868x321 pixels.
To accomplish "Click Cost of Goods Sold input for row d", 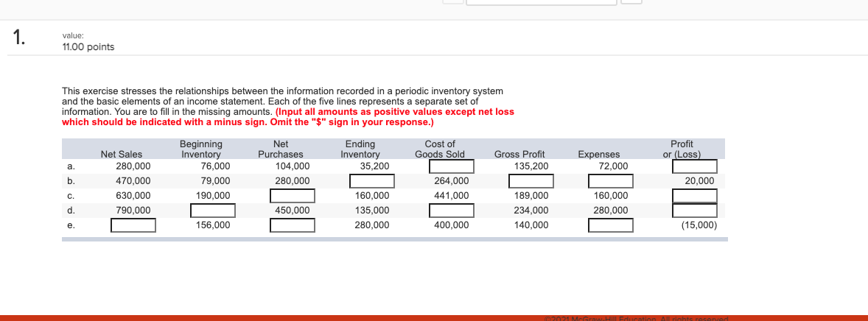I will pyautogui.click(x=452, y=211).
